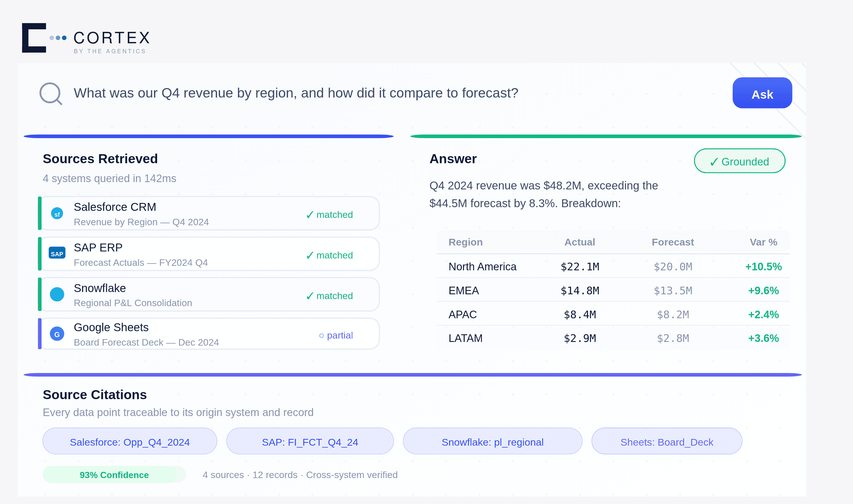Viewport: 853px width, 504px height.
Task: Click the Forecast column header
Action: (672, 242)
